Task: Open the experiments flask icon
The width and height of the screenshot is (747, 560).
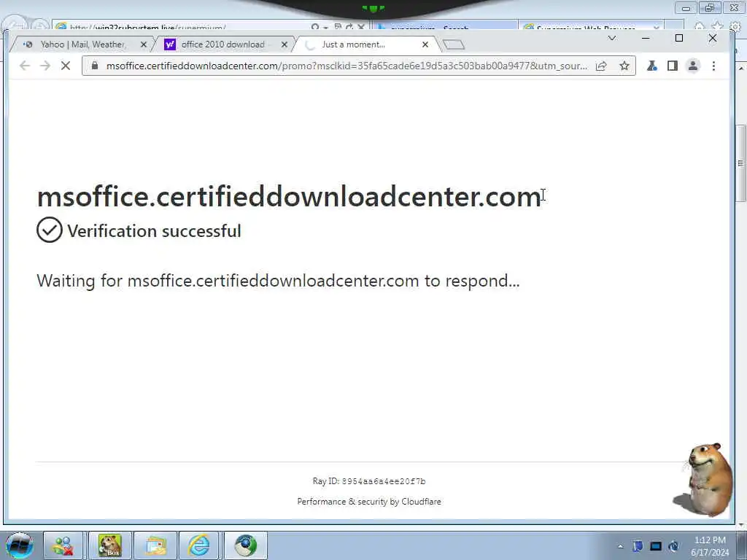Action: [652, 66]
